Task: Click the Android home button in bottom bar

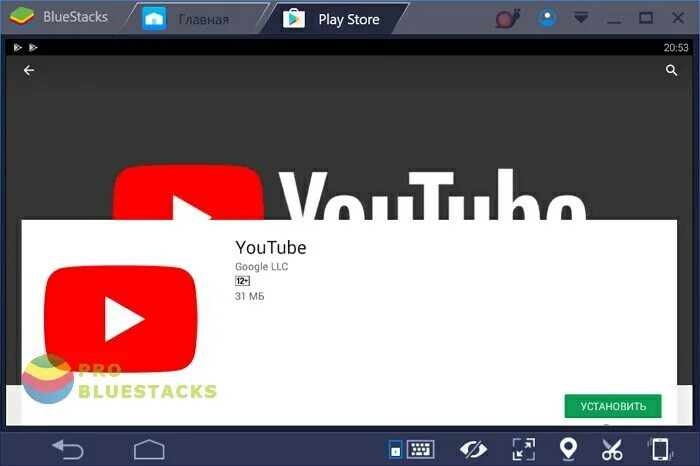Action: pos(149,449)
